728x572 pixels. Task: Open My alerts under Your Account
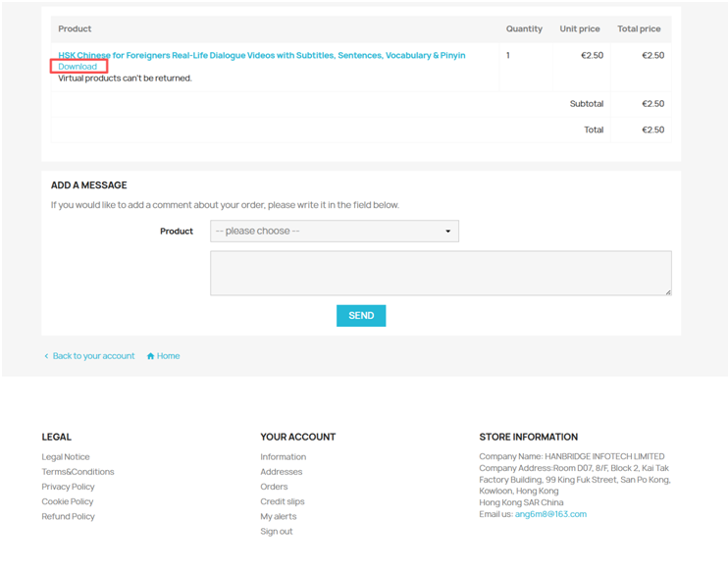tap(278, 516)
